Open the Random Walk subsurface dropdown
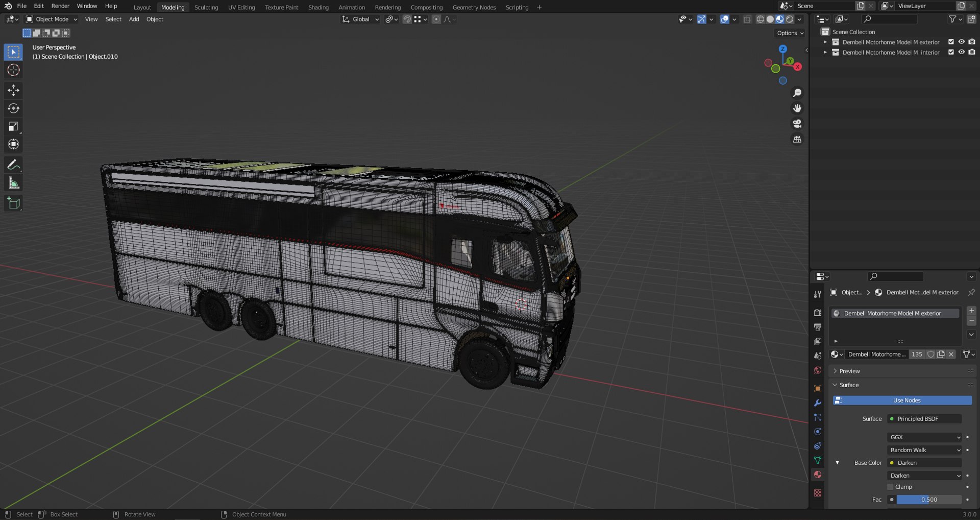 tap(925, 450)
